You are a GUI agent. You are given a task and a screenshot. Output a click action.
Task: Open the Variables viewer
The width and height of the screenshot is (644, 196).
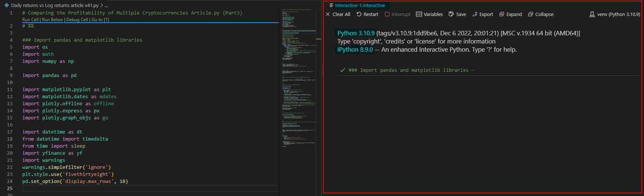(x=430, y=15)
